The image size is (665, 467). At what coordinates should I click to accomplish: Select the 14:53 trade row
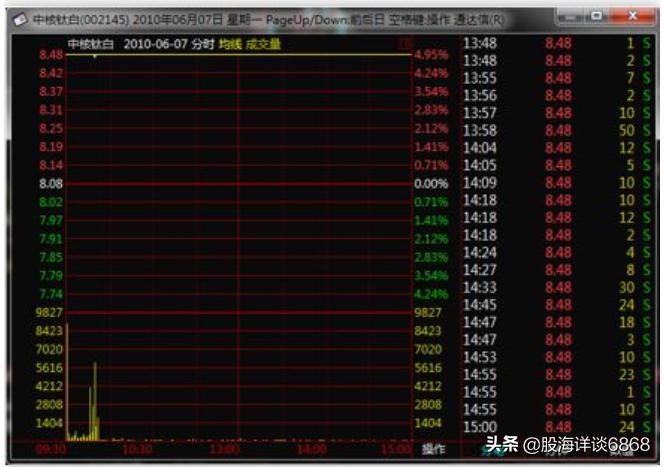[556, 357]
